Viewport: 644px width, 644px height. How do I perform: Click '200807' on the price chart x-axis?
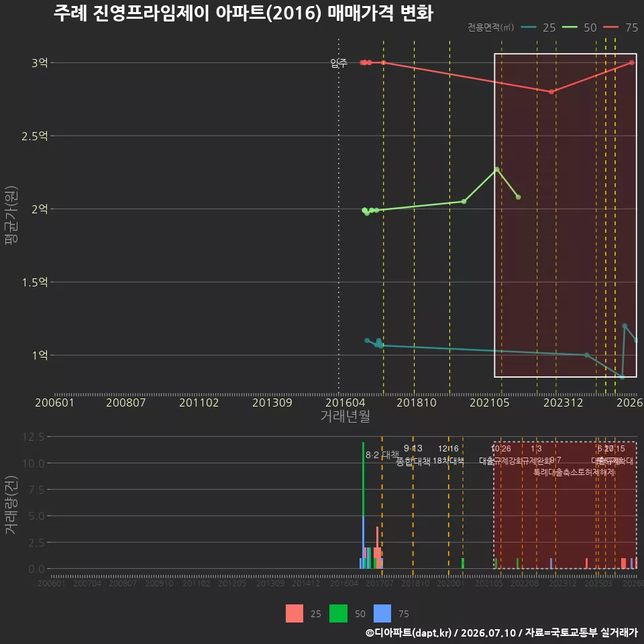(x=126, y=402)
